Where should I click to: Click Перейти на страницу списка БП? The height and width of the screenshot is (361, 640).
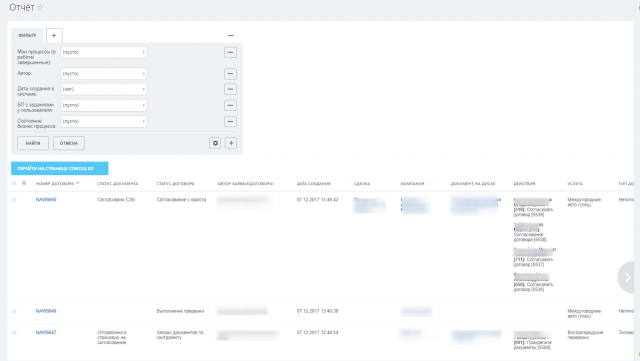click(x=60, y=168)
